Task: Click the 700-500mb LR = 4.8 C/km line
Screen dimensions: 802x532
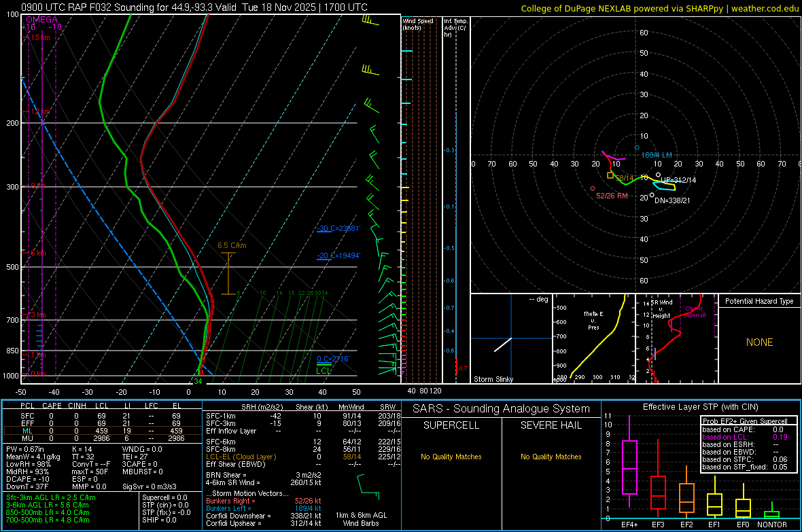Action: (48, 520)
